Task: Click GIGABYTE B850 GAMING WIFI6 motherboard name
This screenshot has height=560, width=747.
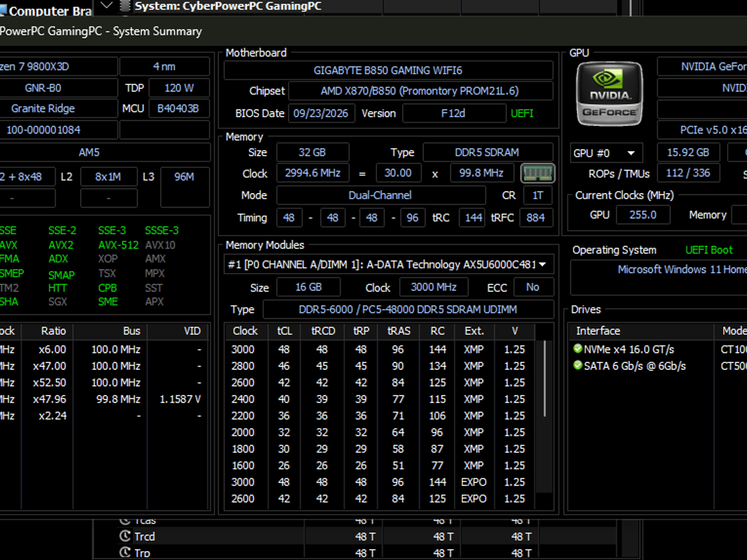Action: pyautogui.click(x=388, y=70)
